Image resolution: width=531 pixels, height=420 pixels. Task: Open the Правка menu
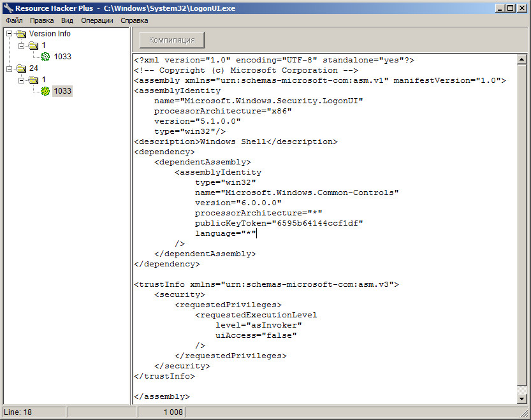point(41,20)
